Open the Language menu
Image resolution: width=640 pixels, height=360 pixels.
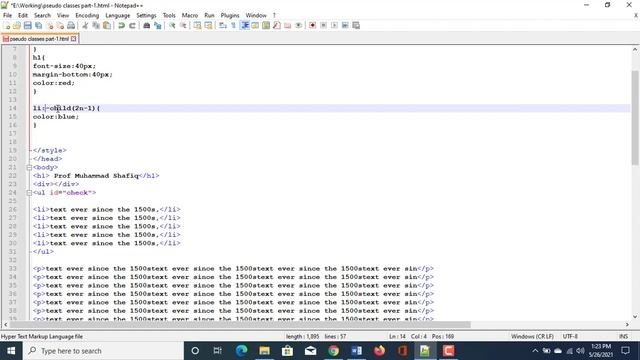[x=118, y=15]
